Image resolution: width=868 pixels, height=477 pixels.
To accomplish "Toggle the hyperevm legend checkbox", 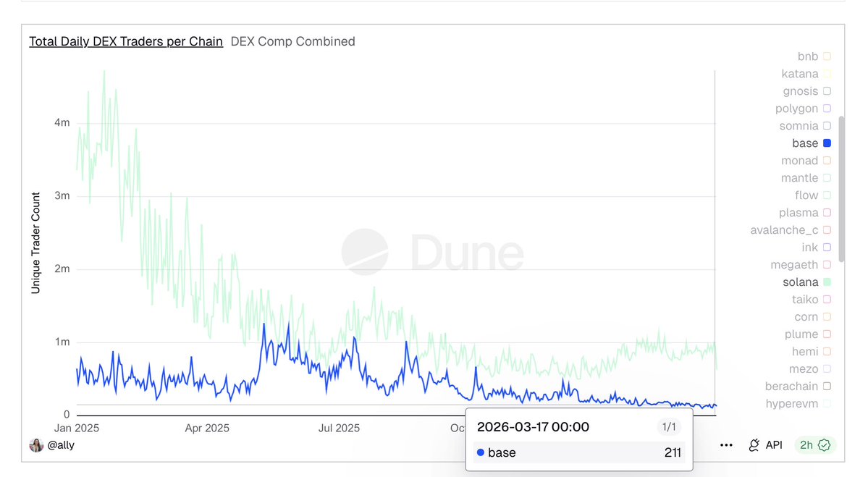I will click(827, 403).
